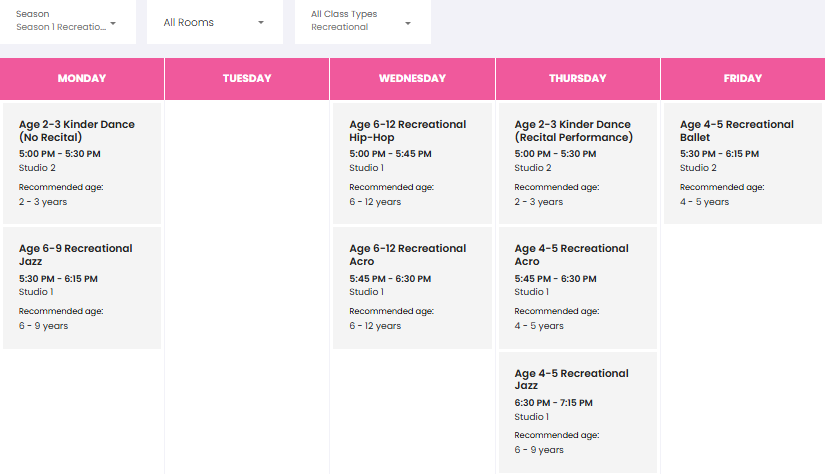Select the Thursday column header
Screen dimensions: 825x474
578,78
